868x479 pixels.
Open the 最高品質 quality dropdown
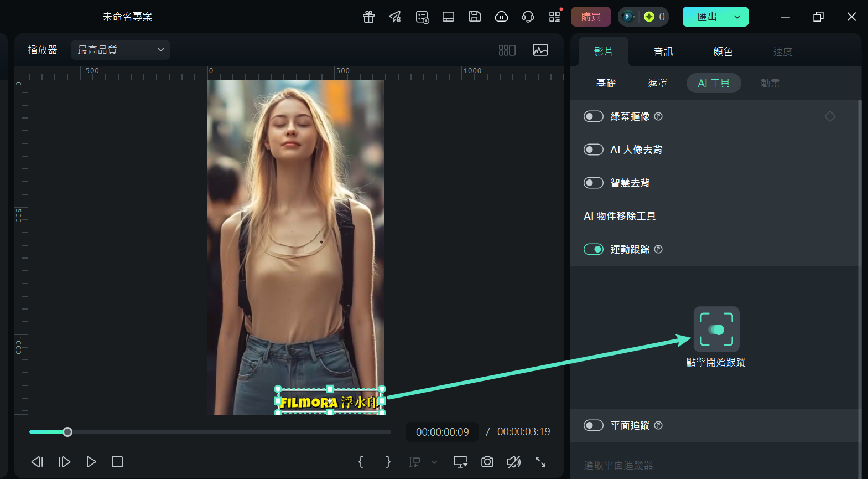coord(121,50)
